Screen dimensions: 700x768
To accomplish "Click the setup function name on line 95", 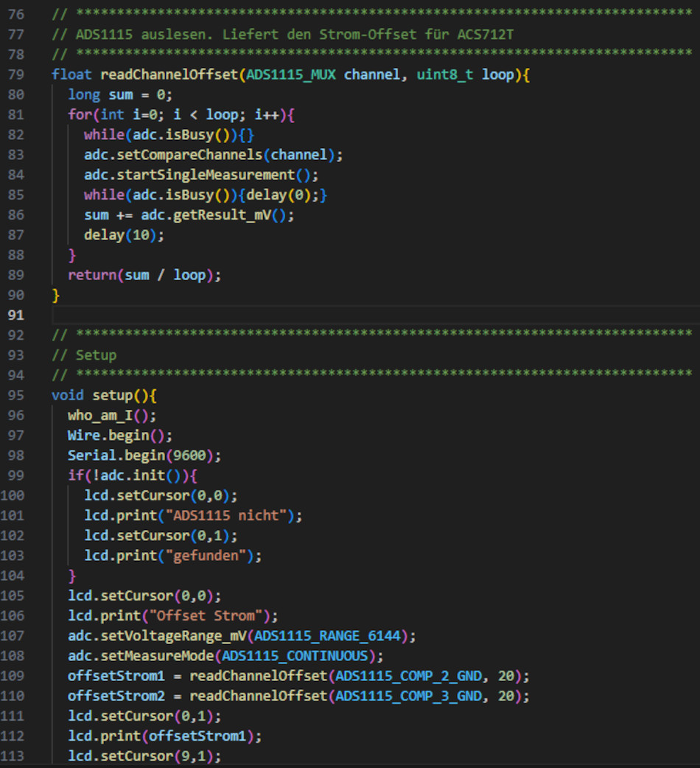I will pyautogui.click(x=112, y=395).
